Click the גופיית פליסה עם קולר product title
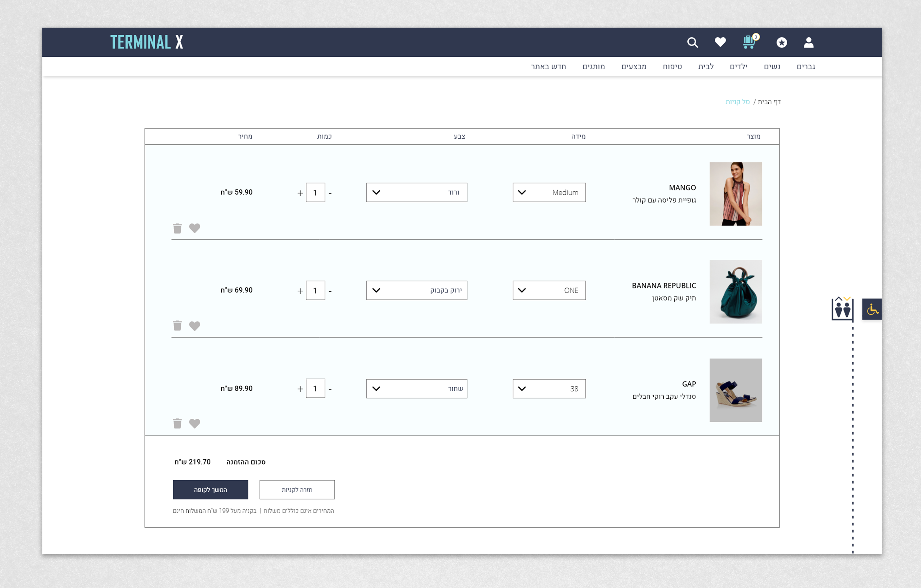The height and width of the screenshot is (588, 921). coord(664,200)
